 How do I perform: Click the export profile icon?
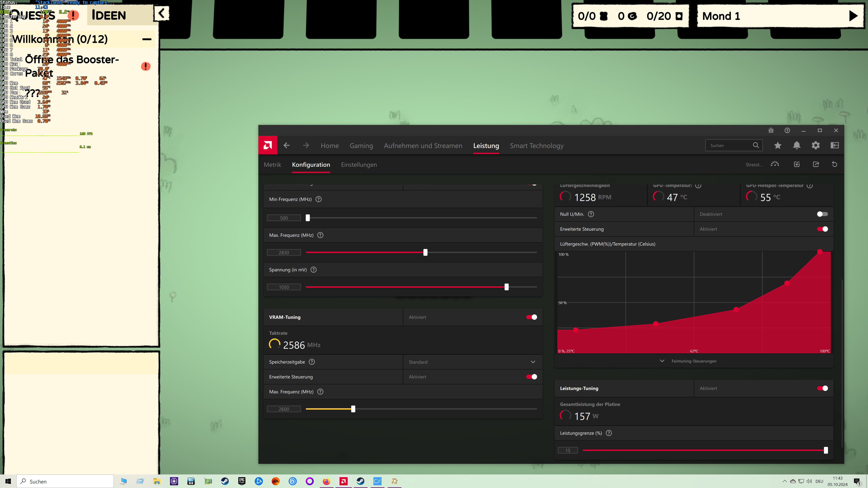pos(816,164)
